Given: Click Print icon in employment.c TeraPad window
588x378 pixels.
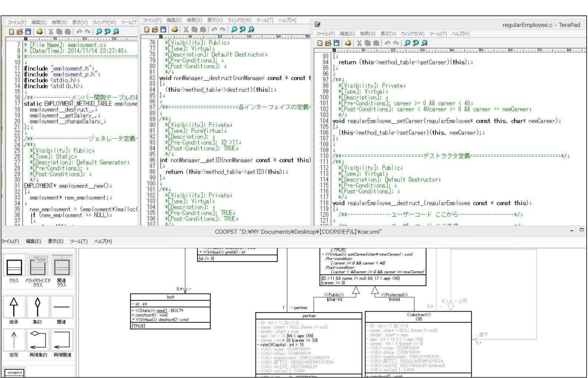Looking at the screenshot, I should coord(39,32).
